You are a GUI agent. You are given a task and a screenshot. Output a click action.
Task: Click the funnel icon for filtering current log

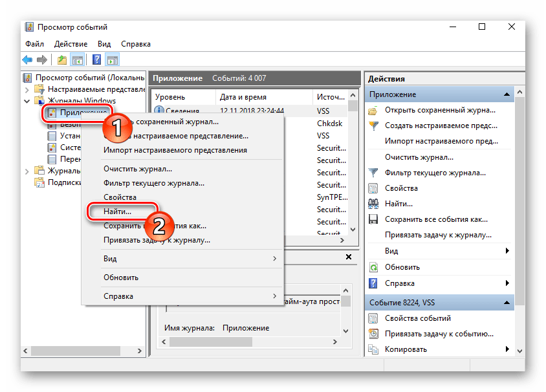tap(373, 173)
